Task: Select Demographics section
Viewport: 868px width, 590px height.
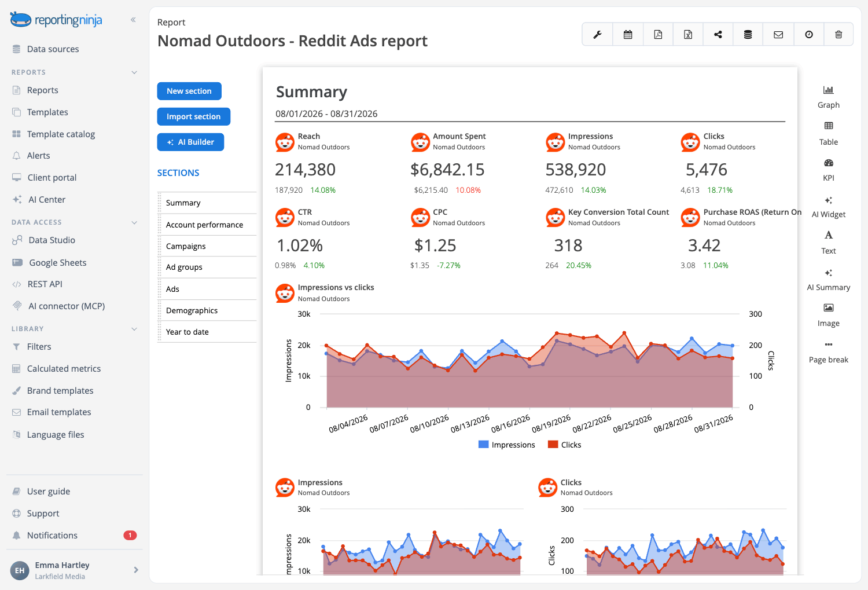Action: click(207, 310)
